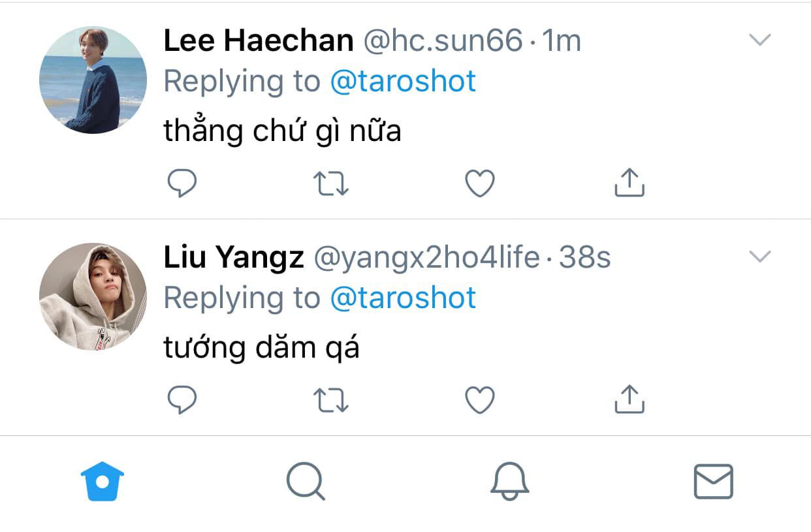
Task: Share Lee Haechan's tweet
Action: [629, 182]
